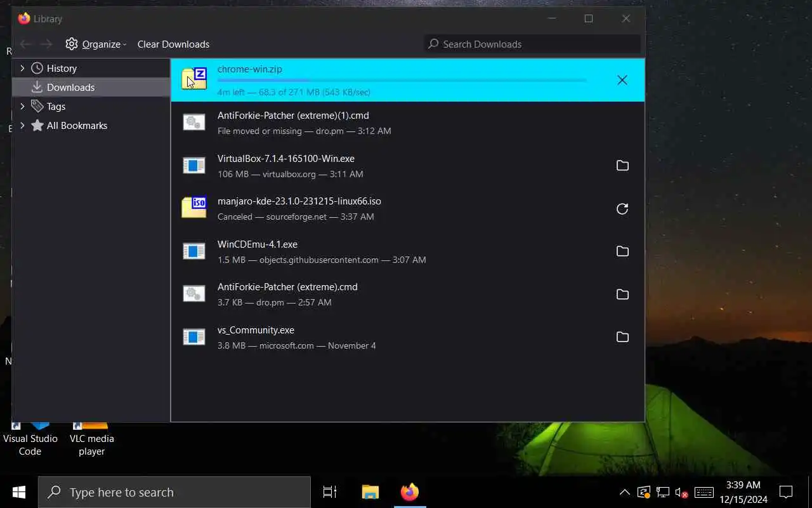Click the taskbar clock showing 3:39 AM
Screen dimensions: 812x508
(x=743, y=492)
